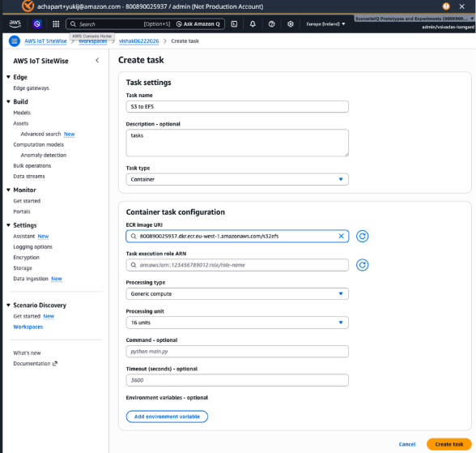Click the Timeout seconds field
The width and height of the screenshot is (476, 453).
(x=237, y=381)
